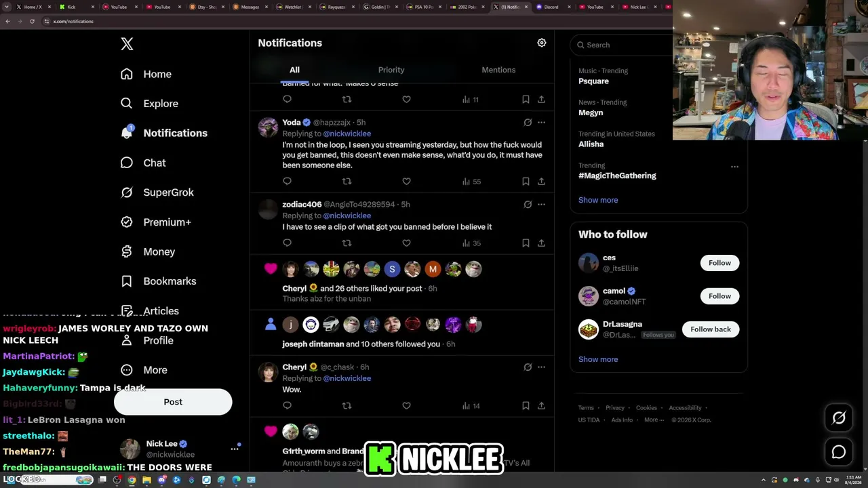Open the Psquare trending topic
Image resolution: width=868 pixels, height=488 pixels.
click(x=593, y=81)
